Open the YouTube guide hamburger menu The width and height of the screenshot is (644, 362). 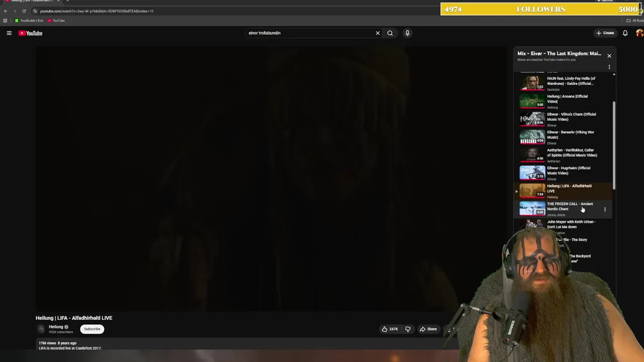coord(9,33)
